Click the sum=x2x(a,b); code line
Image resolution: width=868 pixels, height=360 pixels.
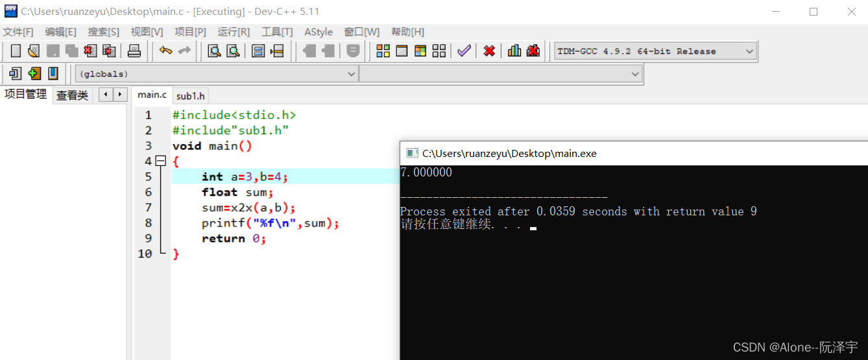pos(248,208)
